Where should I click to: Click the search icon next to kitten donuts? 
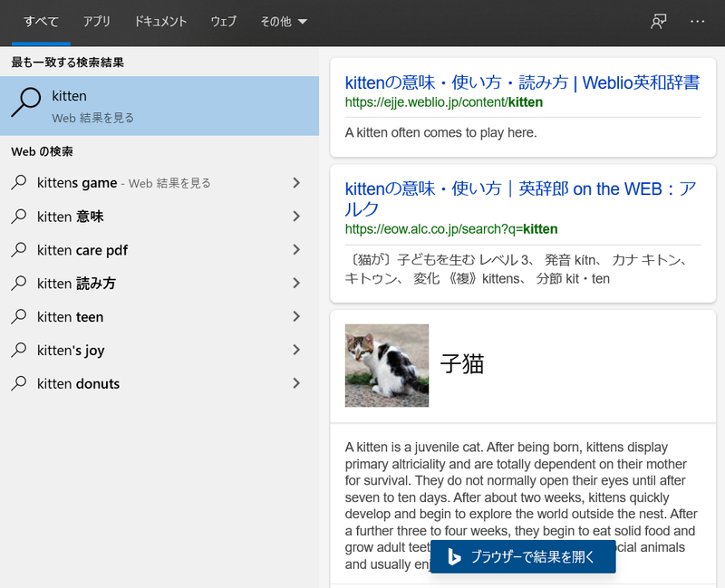[19, 383]
